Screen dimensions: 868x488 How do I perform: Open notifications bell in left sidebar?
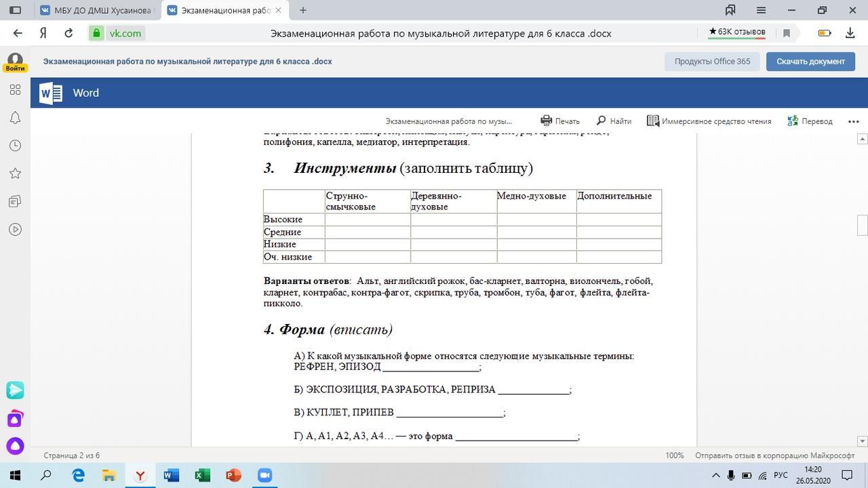click(15, 118)
